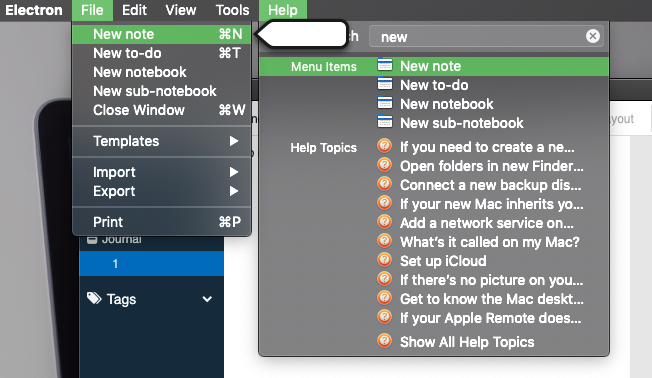Screen dimensions: 652x378
Task: Choose New sub-notebook in File menu
Action: [162, 91]
